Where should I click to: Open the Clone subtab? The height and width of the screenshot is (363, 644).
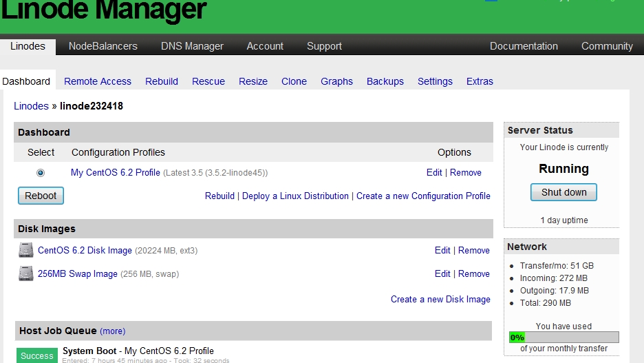[294, 81]
